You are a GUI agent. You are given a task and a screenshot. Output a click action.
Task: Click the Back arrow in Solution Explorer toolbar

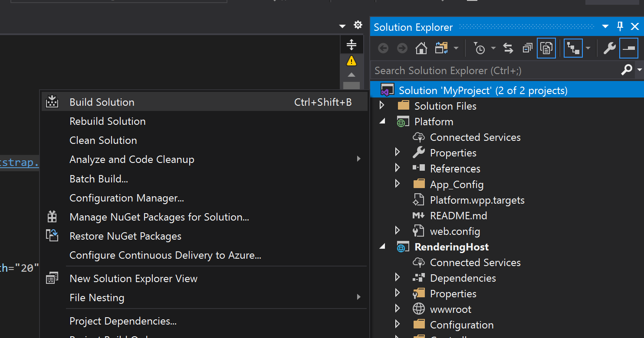[x=383, y=48]
